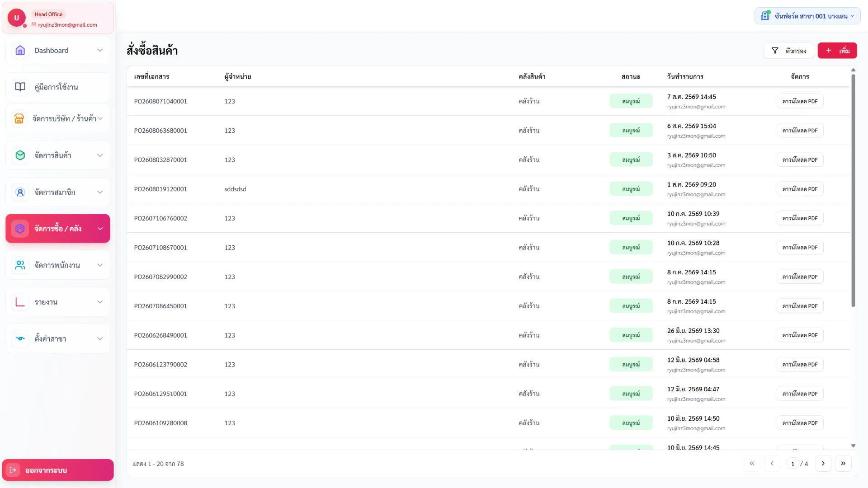868x488 pixels.
Task: Expand the Dashboard menu chevron
Action: (100, 50)
